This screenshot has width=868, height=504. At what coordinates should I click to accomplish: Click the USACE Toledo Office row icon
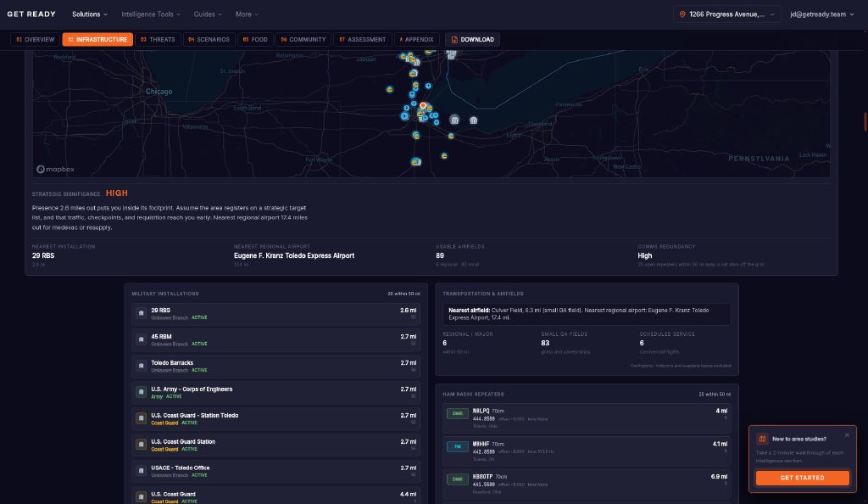point(142,471)
